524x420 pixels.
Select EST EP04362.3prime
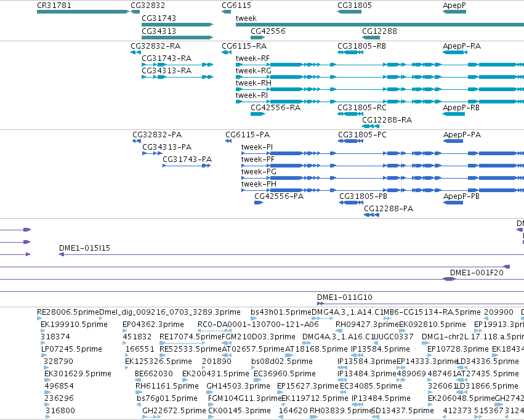coord(125,331)
